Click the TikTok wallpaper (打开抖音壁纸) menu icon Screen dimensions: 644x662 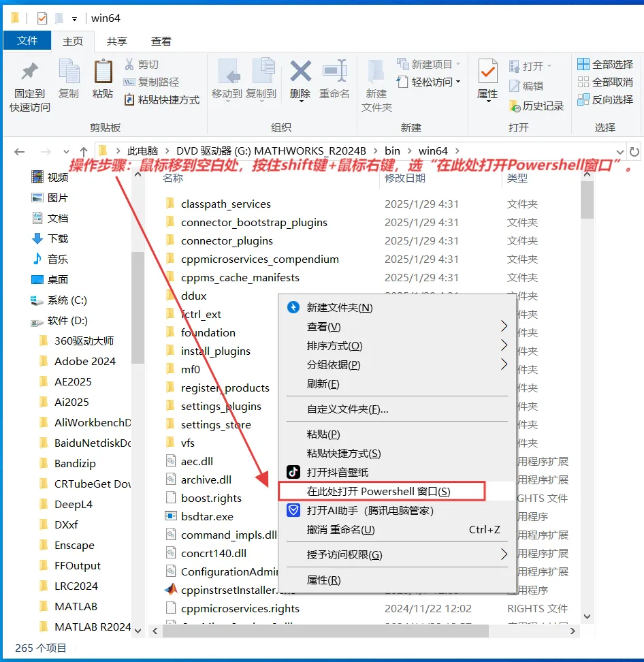293,472
